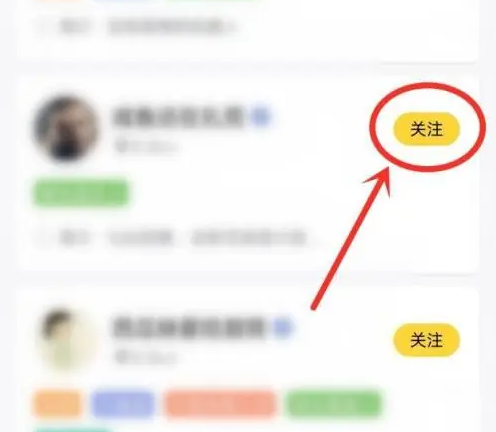Image resolution: width=496 pixels, height=432 pixels.
Task: Follow the user with the light avatar
Action: [427, 340]
